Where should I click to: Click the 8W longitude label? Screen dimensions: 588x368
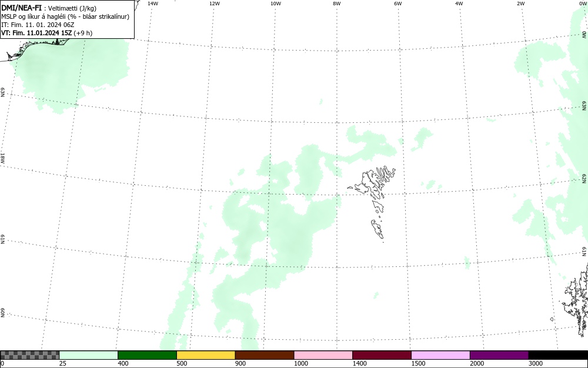pos(337,4)
